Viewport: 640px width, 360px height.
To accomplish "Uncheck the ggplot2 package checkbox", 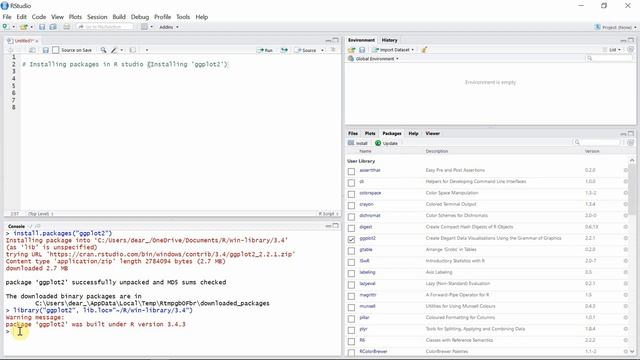I will pyautogui.click(x=351, y=239).
